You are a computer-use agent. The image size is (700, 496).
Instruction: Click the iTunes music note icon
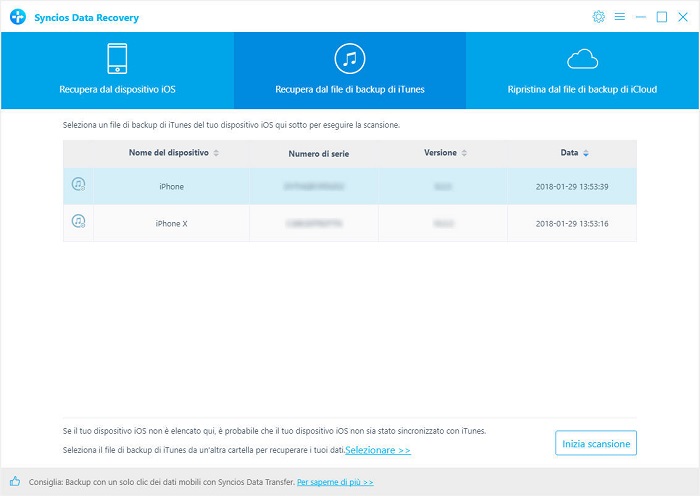point(350,58)
